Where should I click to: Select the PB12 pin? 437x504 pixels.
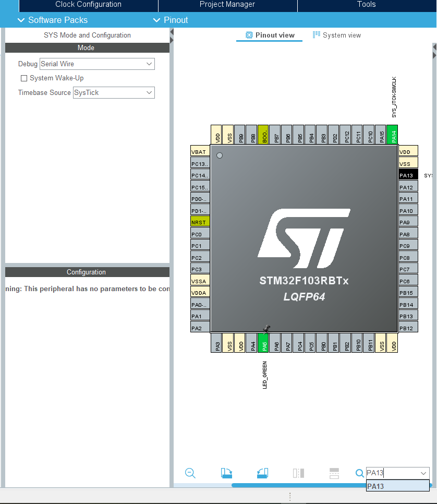point(408,328)
